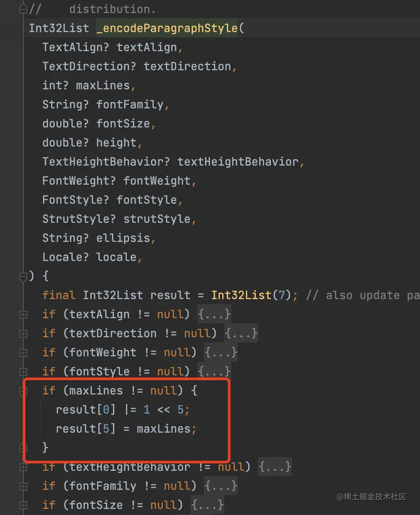Click the {...} placeholder after fontSize check
420x515 pixels.
tap(207, 505)
